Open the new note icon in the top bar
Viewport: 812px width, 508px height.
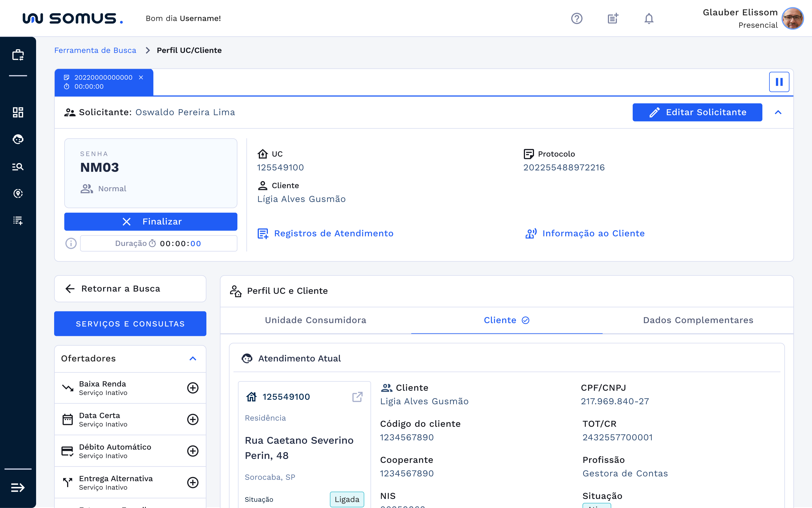pos(613,18)
